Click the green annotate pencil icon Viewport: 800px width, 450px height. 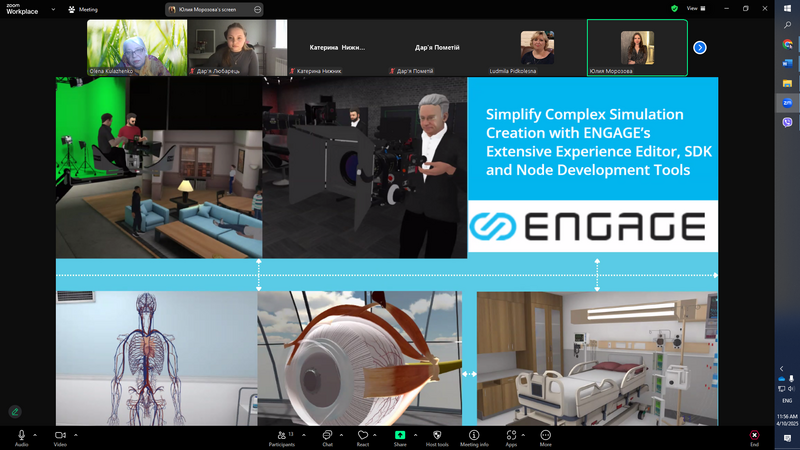click(x=15, y=412)
